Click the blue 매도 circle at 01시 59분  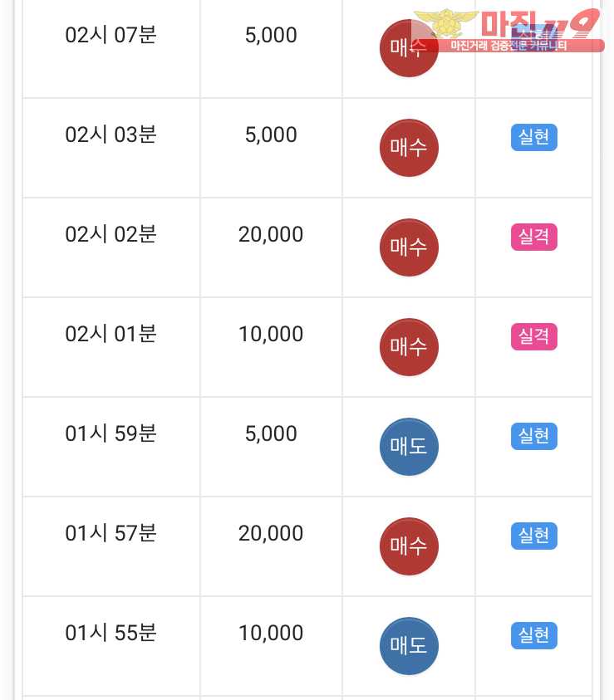coord(409,447)
